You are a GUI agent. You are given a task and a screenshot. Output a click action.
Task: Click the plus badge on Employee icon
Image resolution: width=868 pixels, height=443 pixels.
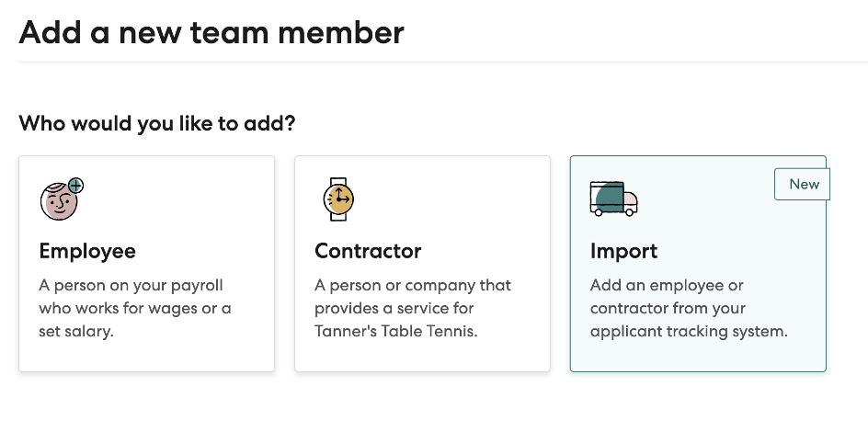75,186
